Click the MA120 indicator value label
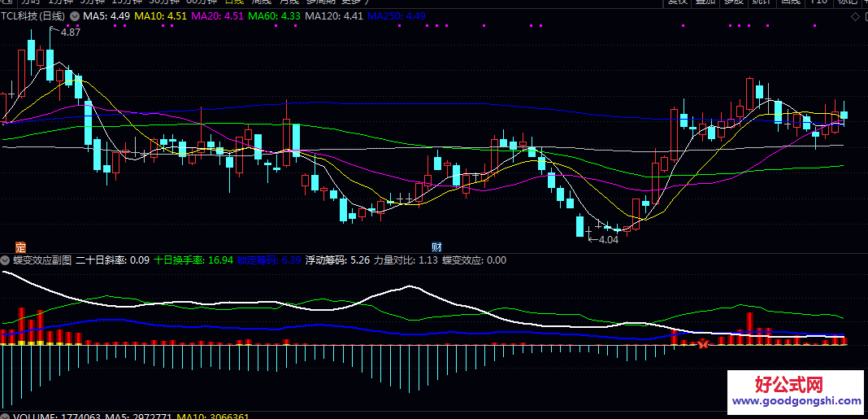Viewport: 868px width, 419px height. [334, 16]
